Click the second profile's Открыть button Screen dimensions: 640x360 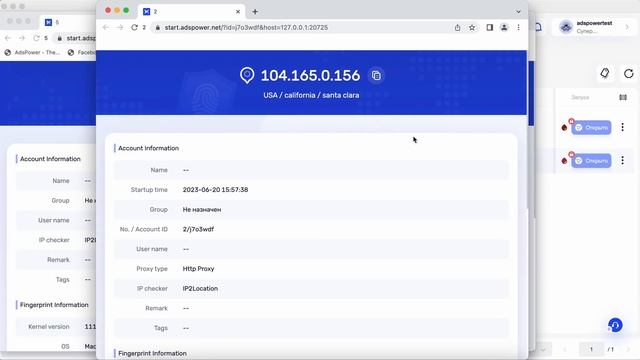coord(591,161)
